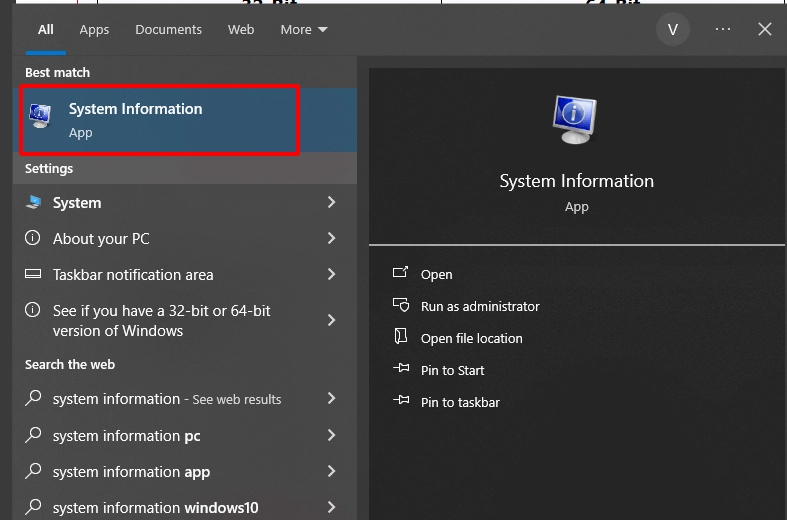
Task: Switch to the Apps tab
Action: 94,30
